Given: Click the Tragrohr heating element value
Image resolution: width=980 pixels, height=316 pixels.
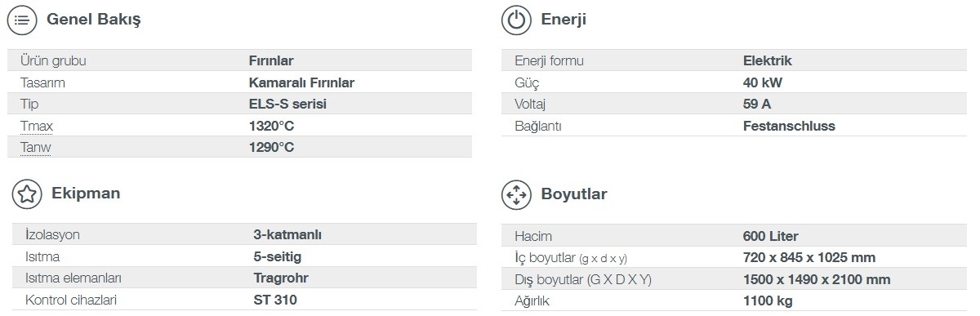Looking at the screenshot, I should (281, 278).
